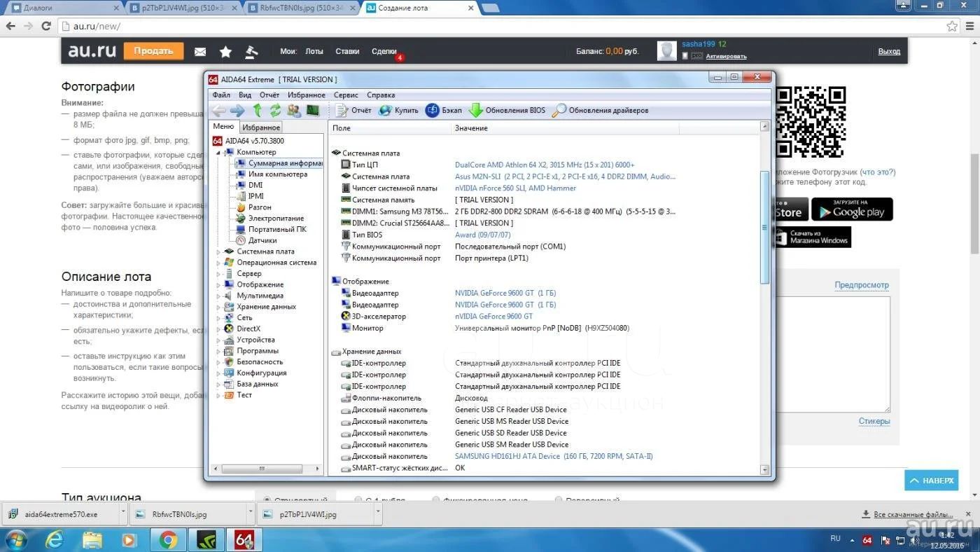980x552 pixels.
Task: Expand the Сервер tree node
Action: [218, 274]
